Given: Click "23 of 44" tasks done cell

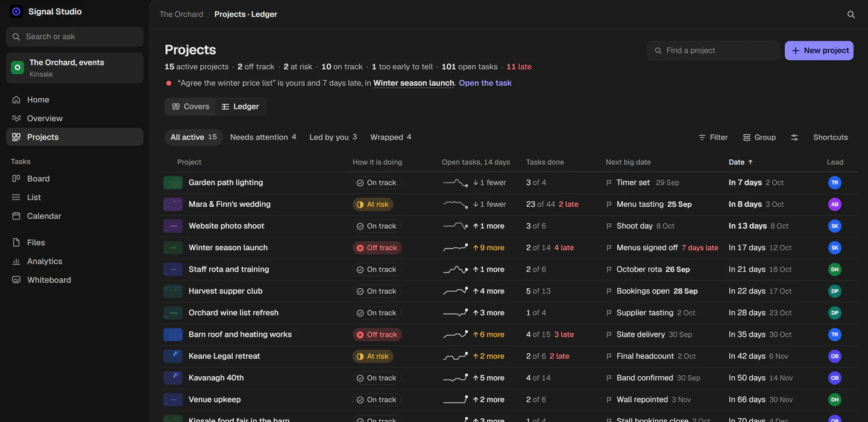Looking at the screenshot, I should pos(541,204).
